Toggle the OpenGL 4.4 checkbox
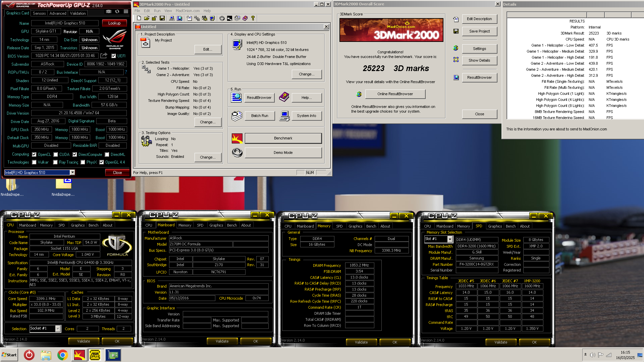 [102, 162]
